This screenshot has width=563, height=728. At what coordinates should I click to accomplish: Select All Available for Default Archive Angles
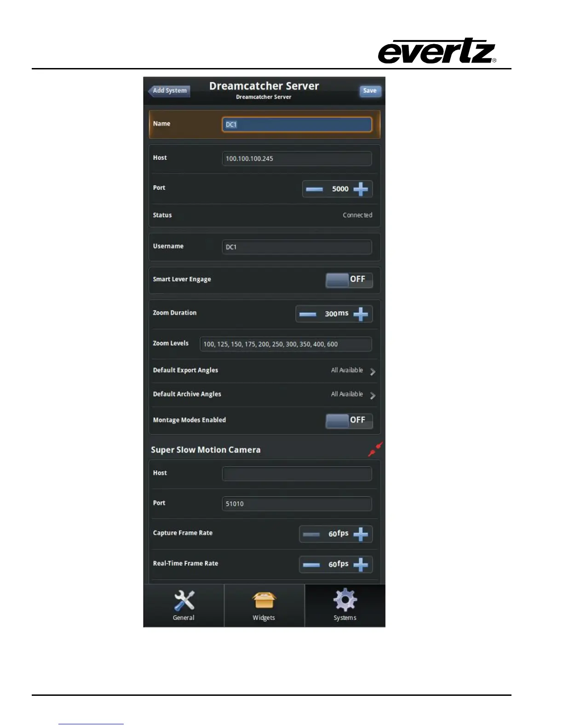(347, 394)
